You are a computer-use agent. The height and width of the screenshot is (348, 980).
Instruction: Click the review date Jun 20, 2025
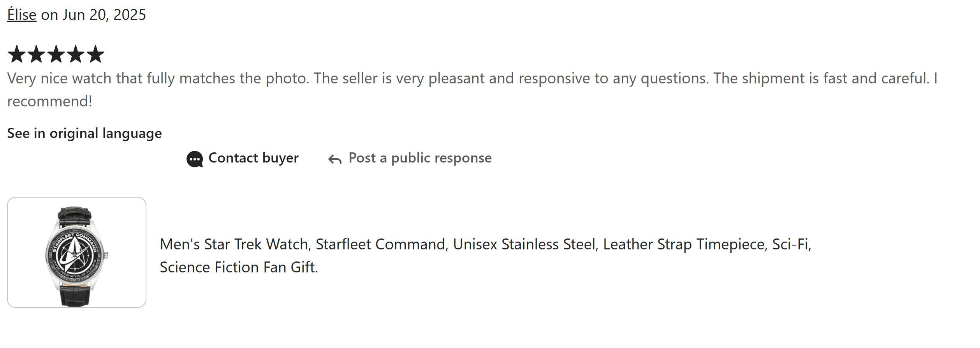click(104, 15)
